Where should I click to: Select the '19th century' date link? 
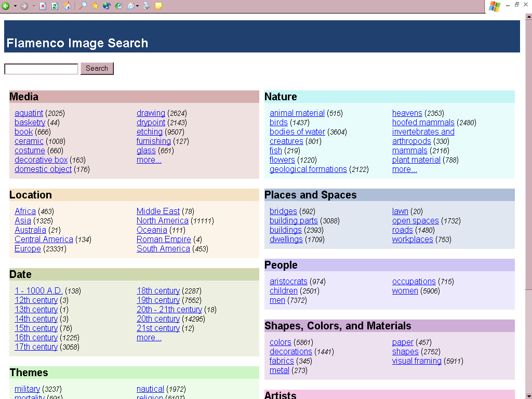(158, 300)
